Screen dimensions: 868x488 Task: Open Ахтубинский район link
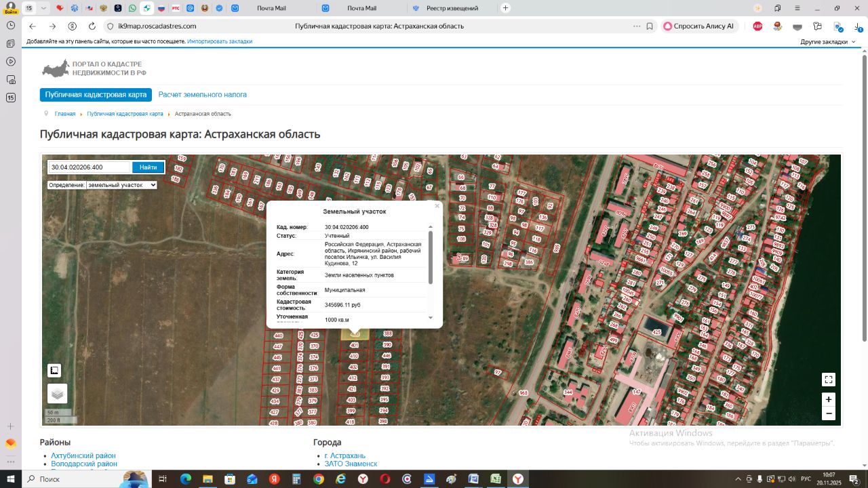pos(83,455)
